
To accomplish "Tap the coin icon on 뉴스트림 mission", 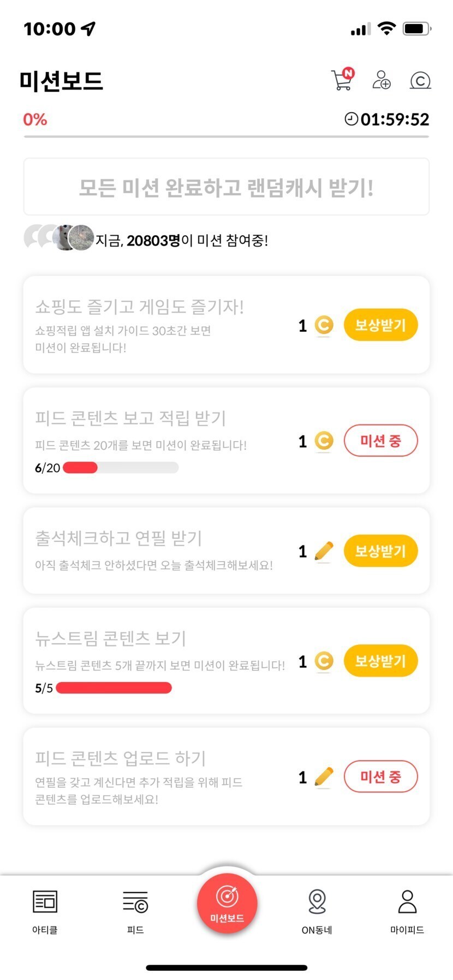I will (324, 661).
